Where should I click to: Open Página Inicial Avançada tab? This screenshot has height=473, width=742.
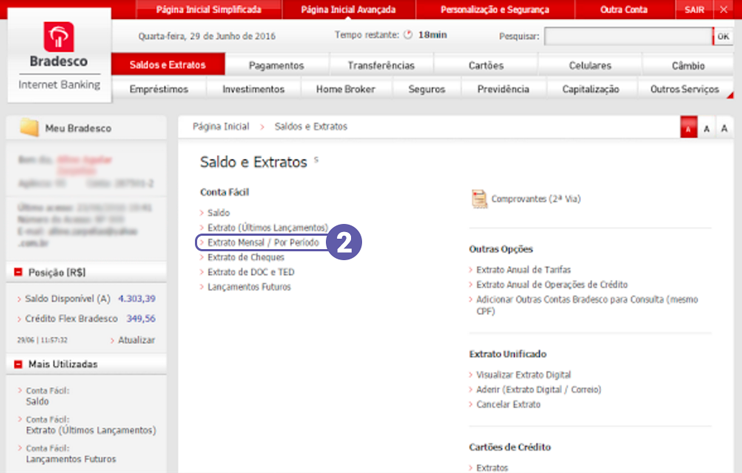(x=348, y=9)
